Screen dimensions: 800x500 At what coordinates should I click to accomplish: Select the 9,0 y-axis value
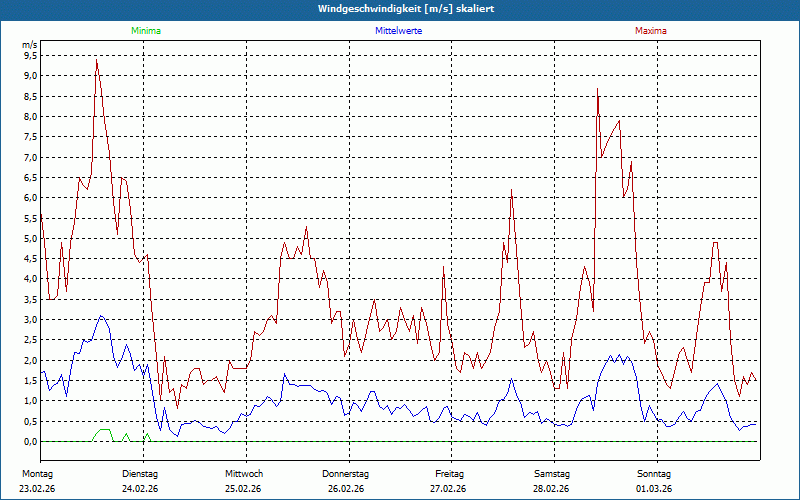31,76
